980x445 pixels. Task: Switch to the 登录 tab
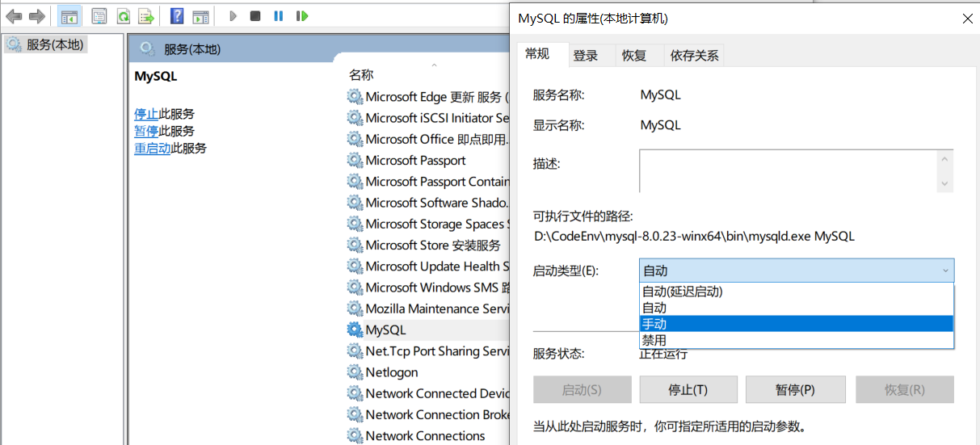(586, 56)
